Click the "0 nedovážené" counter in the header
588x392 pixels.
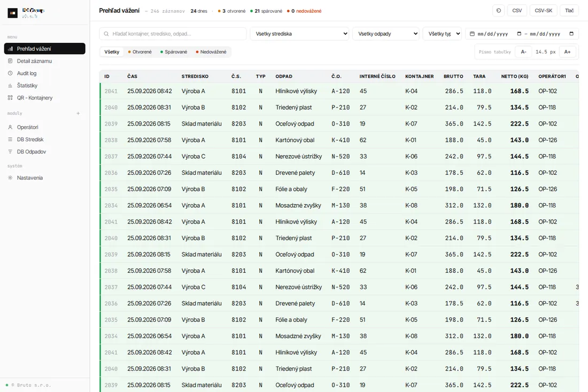[x=304, y=11]
